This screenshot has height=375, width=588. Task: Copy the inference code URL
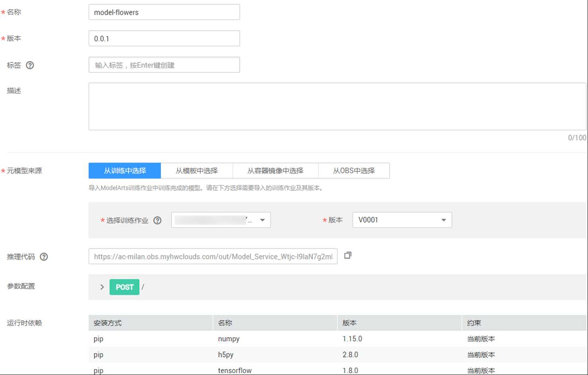(348, 255)
